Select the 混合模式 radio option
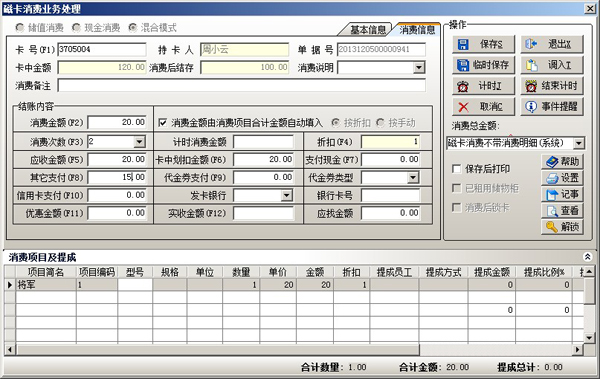Viewport: 600px width, 379px height. (x=153, y=28)
